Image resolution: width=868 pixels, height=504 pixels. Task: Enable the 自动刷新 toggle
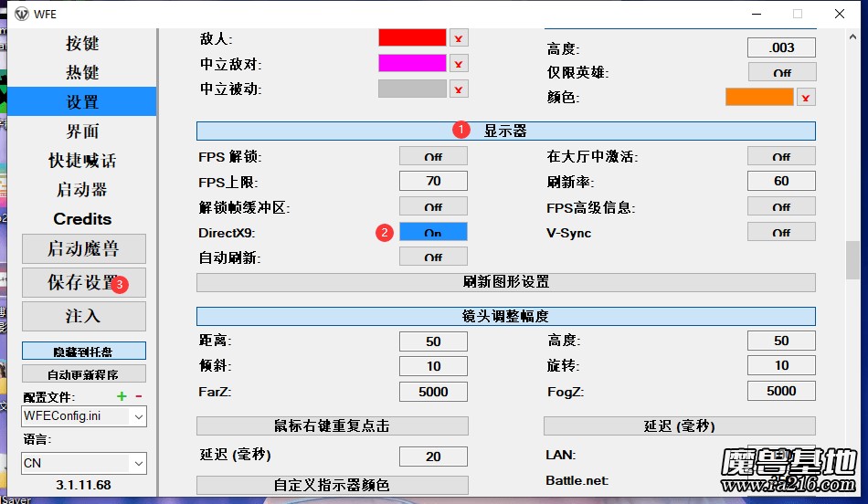433,257
